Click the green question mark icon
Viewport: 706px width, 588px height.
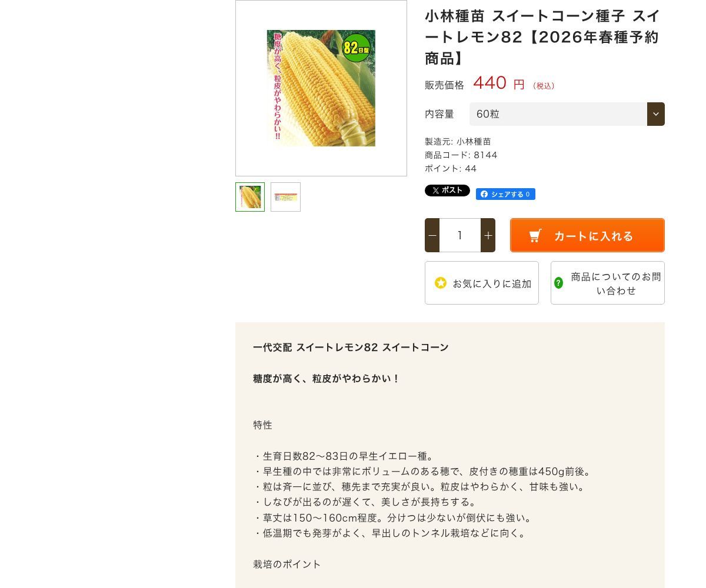[x=558, y=283]
